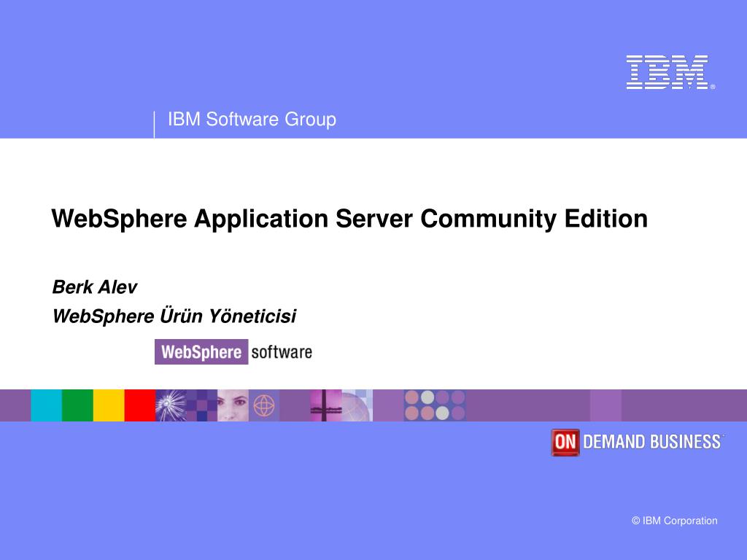This screenshot has width=747, height=560.
Task: Click the 'Berk Alev' name
Action: pos(94,287)
